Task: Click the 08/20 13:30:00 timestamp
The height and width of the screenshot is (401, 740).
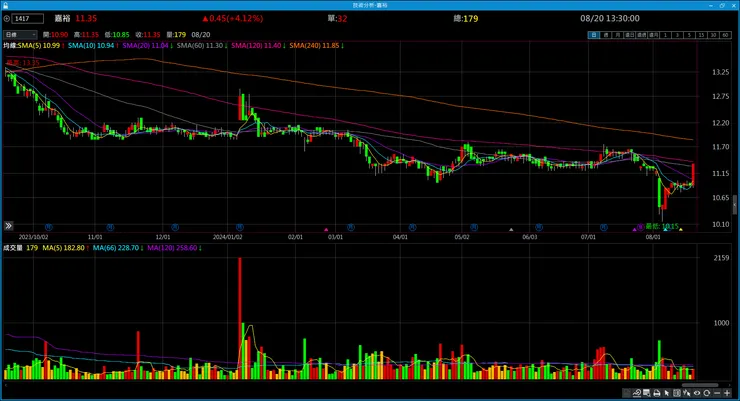Action: pyautogui.click(x=610, y=19)
